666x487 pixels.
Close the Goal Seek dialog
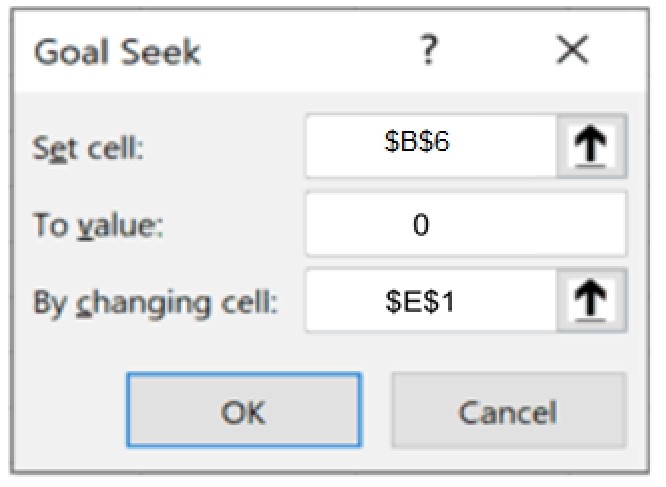click(x=572, y=51)
